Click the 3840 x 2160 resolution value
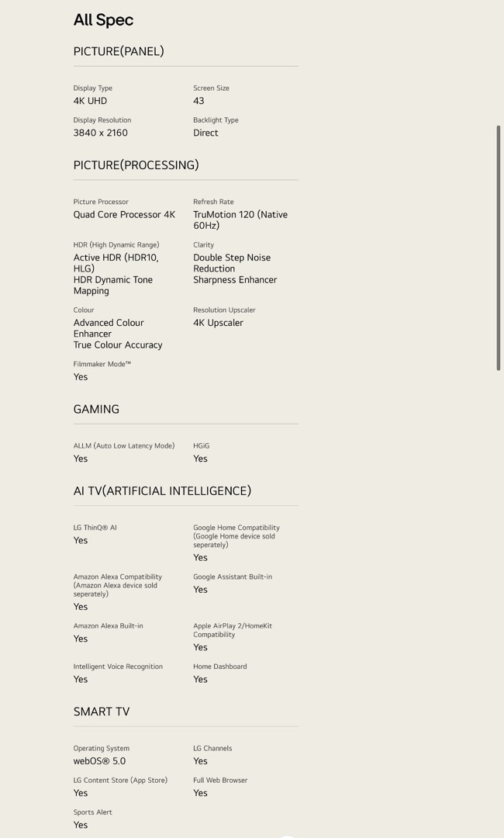This screenshot has height=838, width=504. coord(100,133)
